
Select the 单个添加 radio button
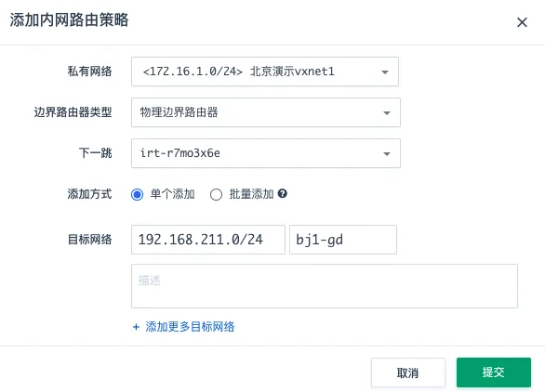pos(137,194)
